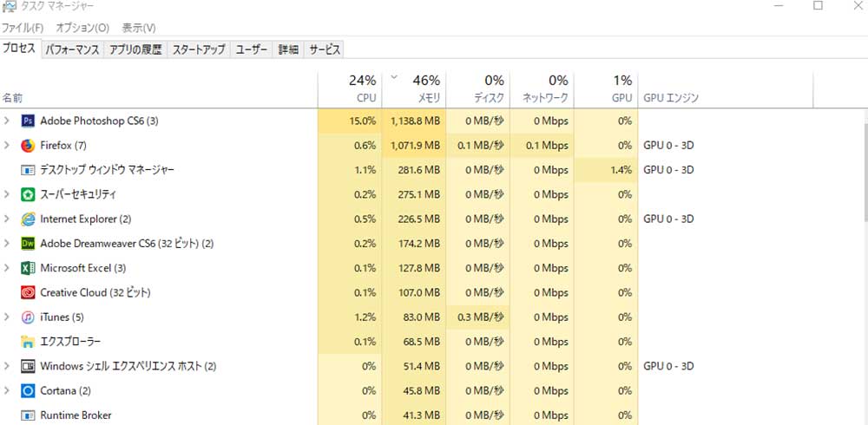868x425 pixels.
Task: Select the デスクトップ ウィンドウ マネージャー icon
Action: coord(28,170)
